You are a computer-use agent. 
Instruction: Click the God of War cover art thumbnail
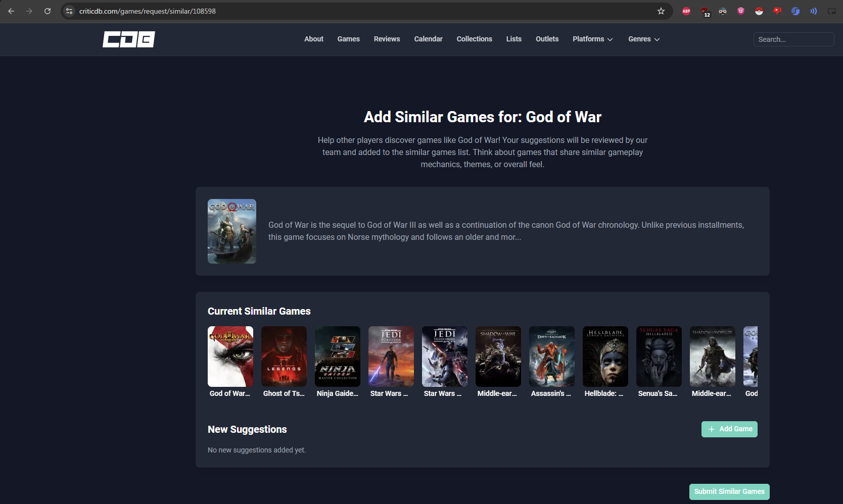tap(232, 231)
